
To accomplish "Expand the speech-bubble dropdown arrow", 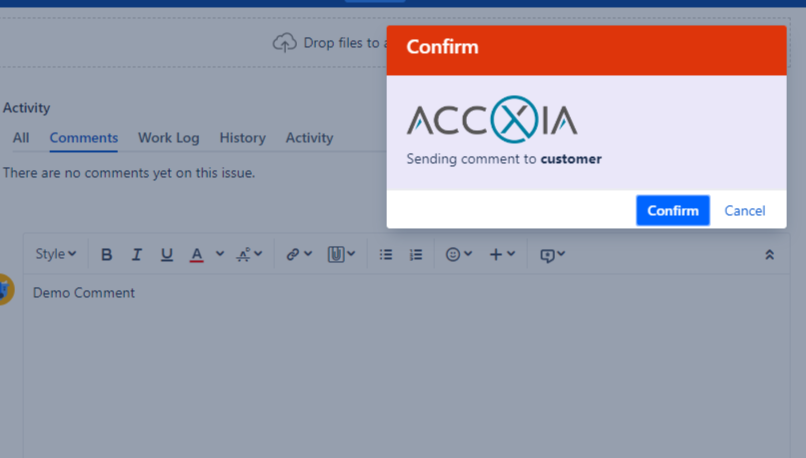I will tap(561, 253).
